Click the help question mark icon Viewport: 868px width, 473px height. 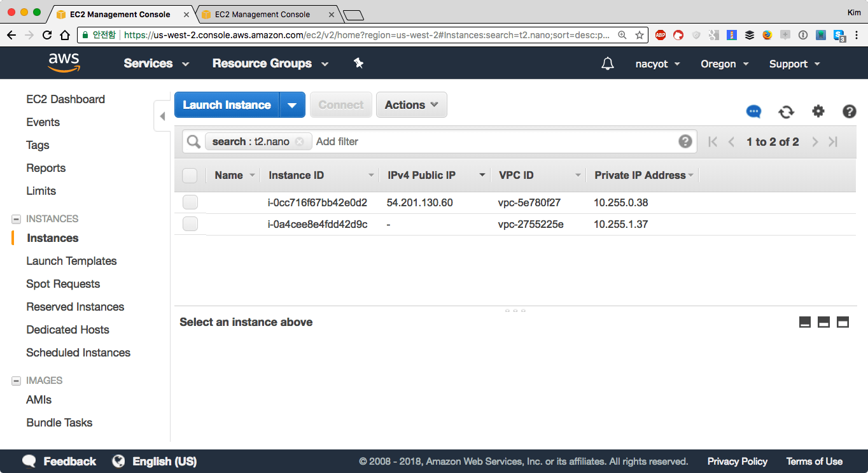coord(849,111)
